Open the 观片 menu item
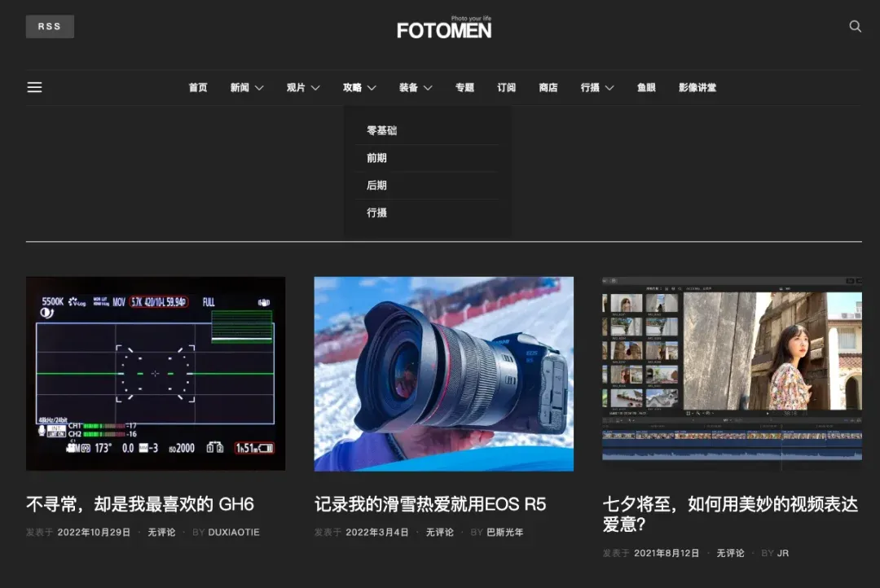The image size is (880, 588). [x=296, y=87]
